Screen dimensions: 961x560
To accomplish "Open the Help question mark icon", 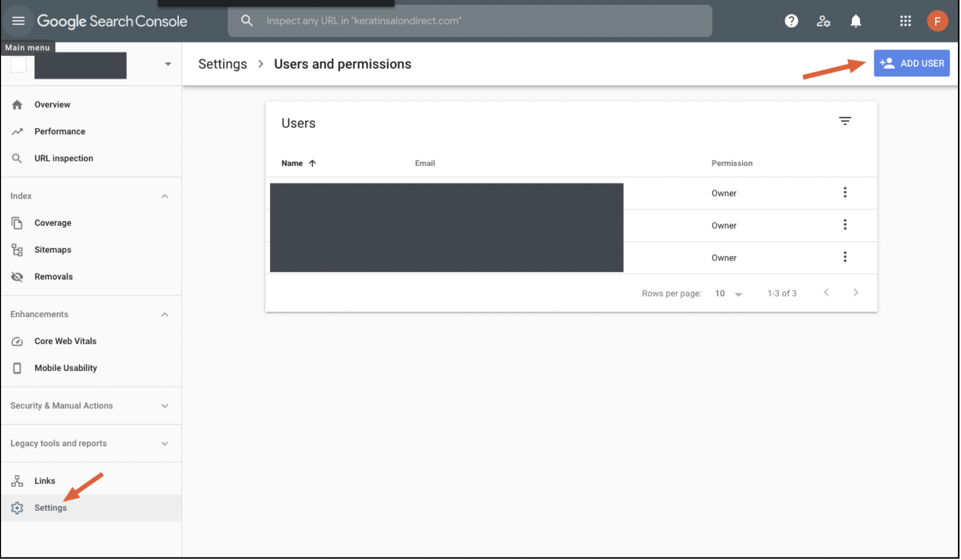I will [x=791, y=21].
